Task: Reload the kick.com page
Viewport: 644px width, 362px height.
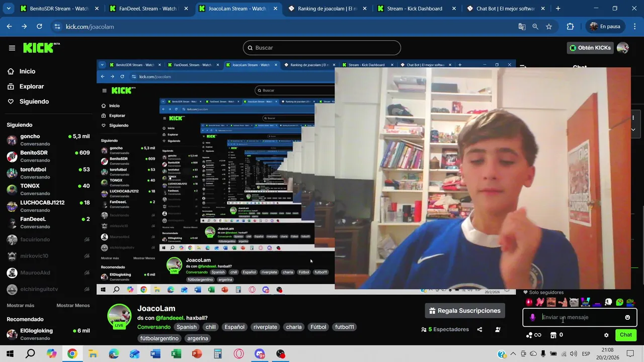Action: coord(39,27)
